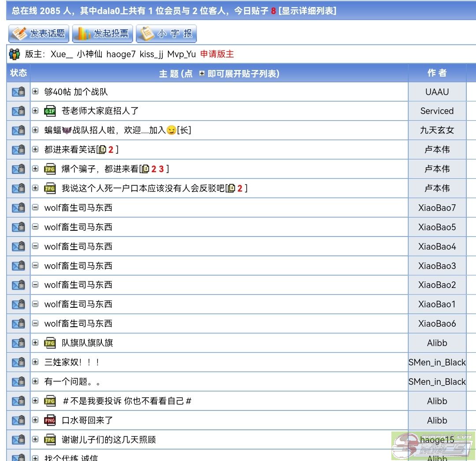Click the JPG icon beside 队旗队旗队旗

[50, 343]
